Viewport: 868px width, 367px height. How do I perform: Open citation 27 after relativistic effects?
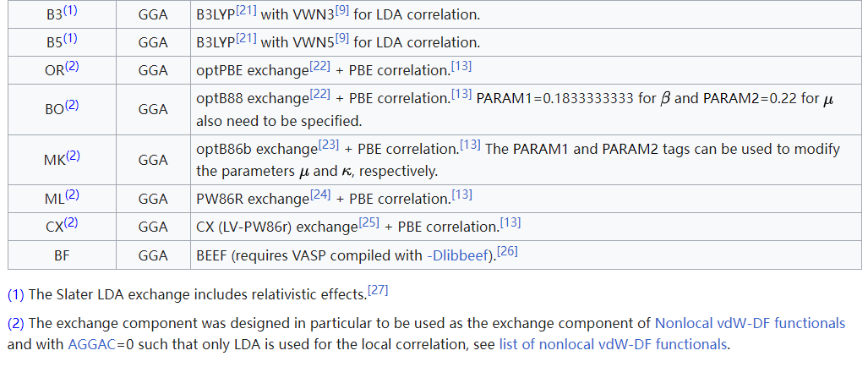[x=377, y=290]
